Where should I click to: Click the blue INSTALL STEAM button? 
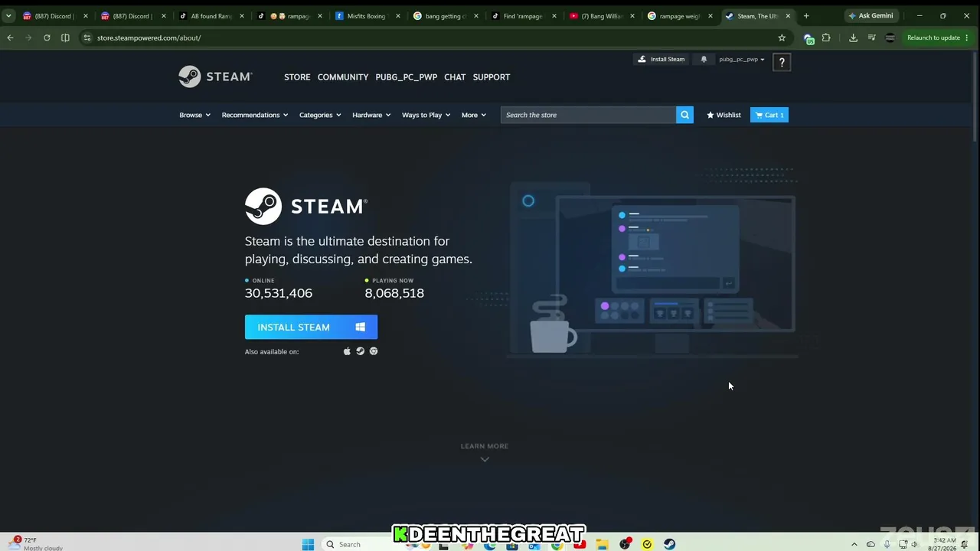pyautogui.click(x=311, y=327)
